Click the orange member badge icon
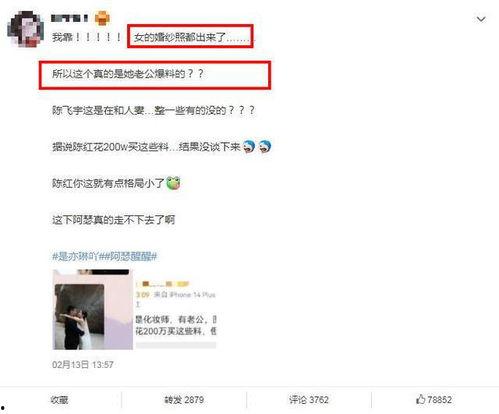Screen dimensions: 499x414 tap(102, 18)
